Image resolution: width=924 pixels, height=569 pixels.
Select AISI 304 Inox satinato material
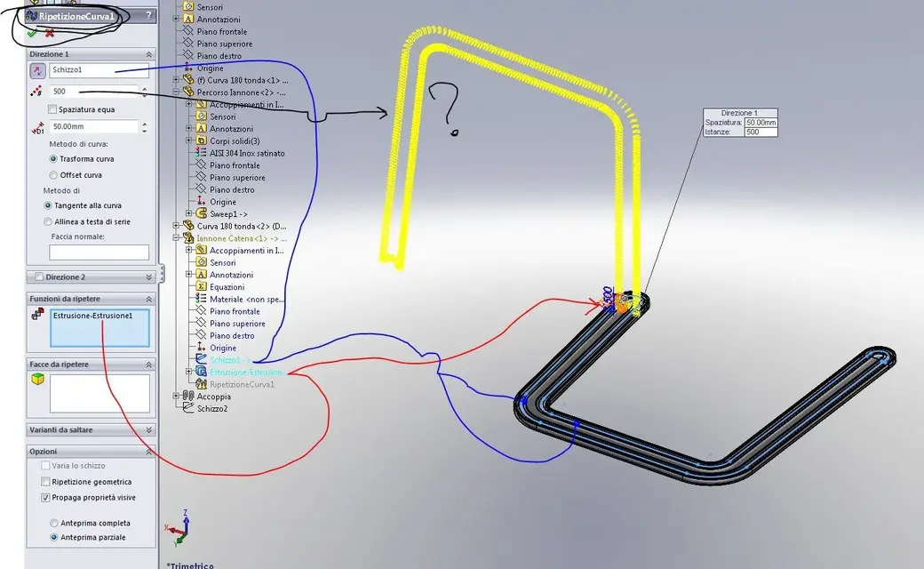click(x=247, y=153)
